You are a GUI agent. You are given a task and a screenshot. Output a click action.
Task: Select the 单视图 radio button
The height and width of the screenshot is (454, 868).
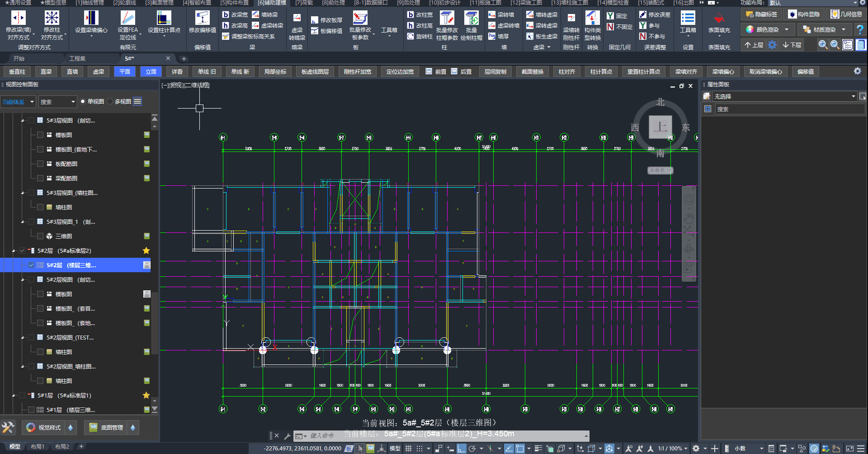click(x=83, y=101)
